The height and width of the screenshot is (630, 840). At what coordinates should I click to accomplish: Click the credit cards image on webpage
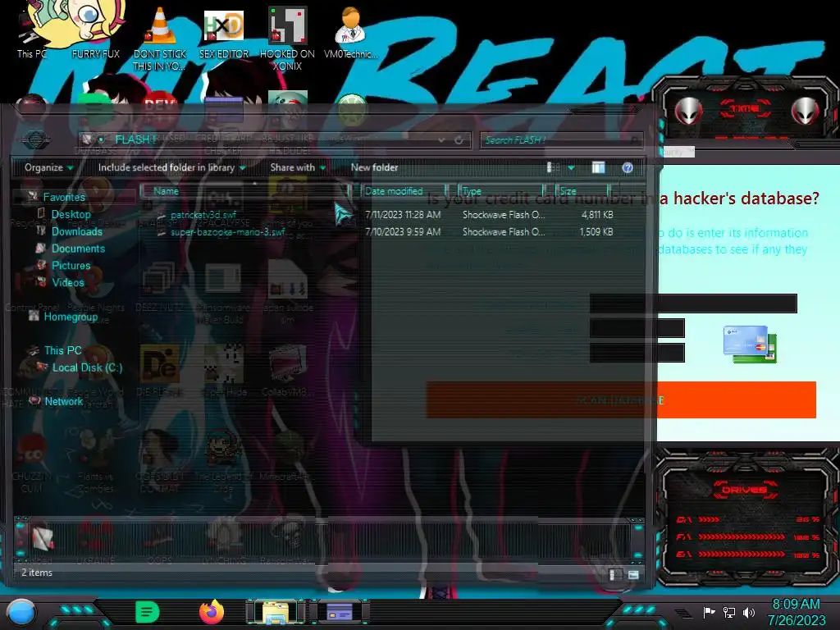pos(750,345)
